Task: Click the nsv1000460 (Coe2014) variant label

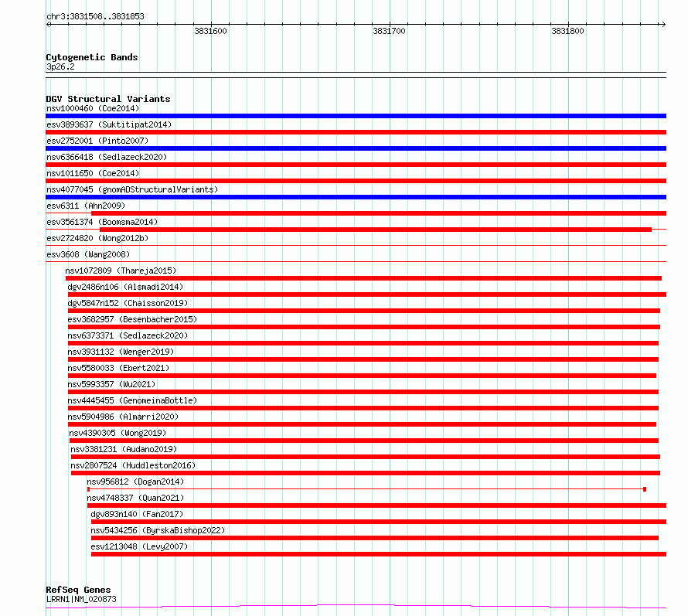Action: (x=93, y=108)
